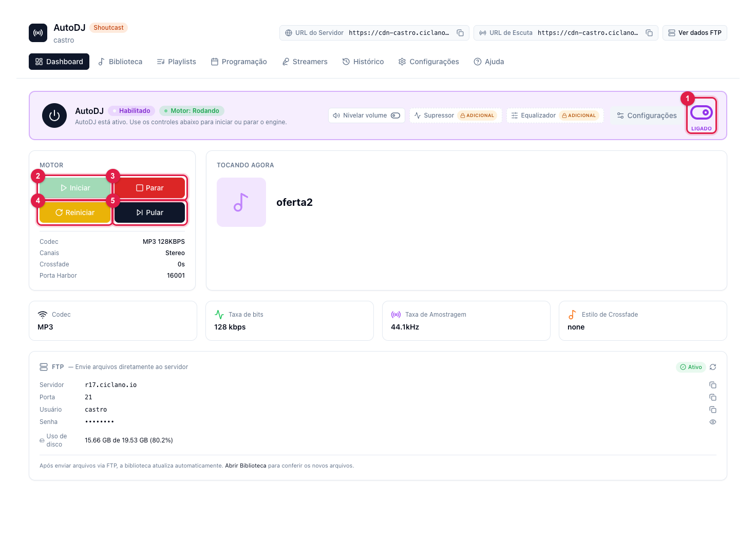Click the r17.ciclano.io server text
Viewport: 756px width, 542px height.
pyautogui.click(x=111, y=385)
